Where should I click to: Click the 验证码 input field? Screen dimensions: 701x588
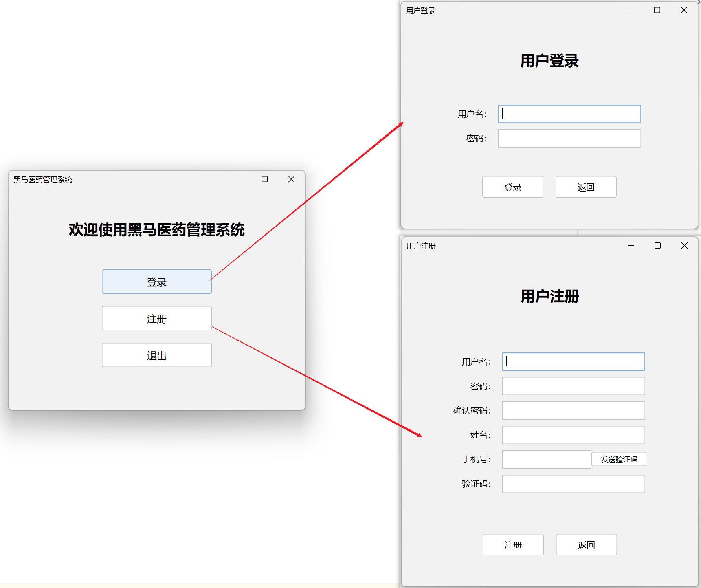click(573, 484)
